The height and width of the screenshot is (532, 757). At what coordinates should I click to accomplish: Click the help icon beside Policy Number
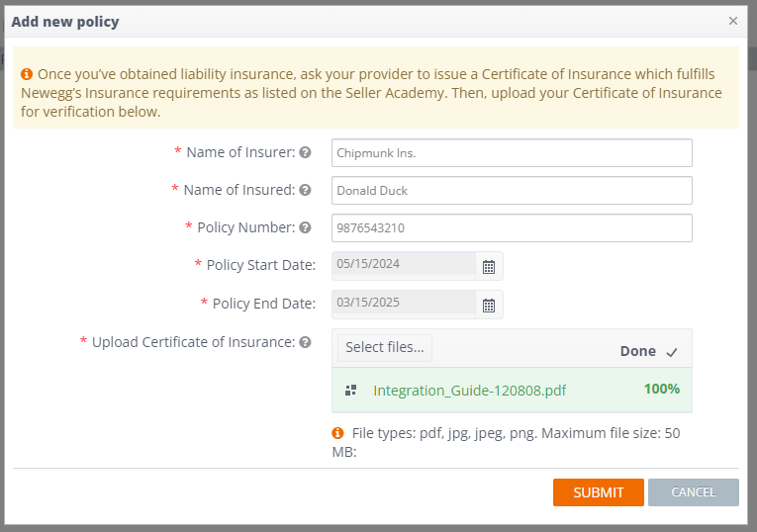coord(305,227)
